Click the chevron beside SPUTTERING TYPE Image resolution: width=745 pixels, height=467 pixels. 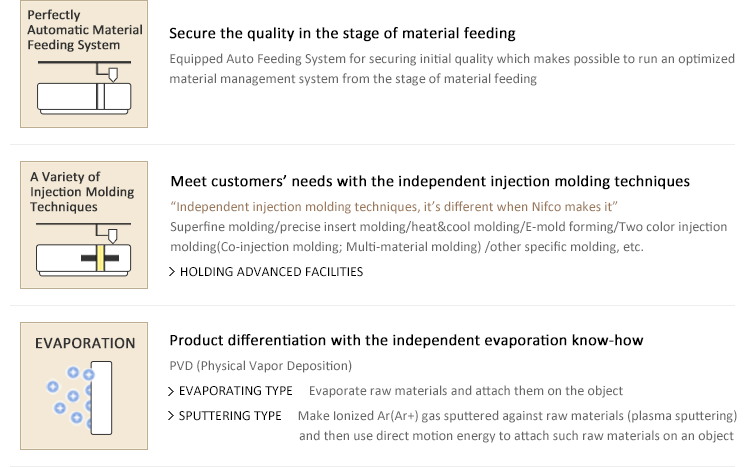[x=171, y=416]
